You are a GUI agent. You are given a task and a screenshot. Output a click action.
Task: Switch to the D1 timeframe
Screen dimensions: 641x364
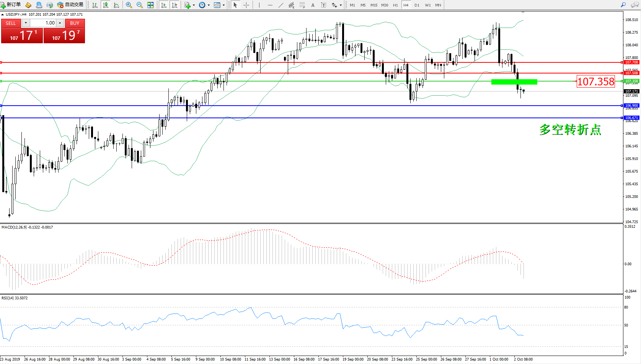click(417, 5)
